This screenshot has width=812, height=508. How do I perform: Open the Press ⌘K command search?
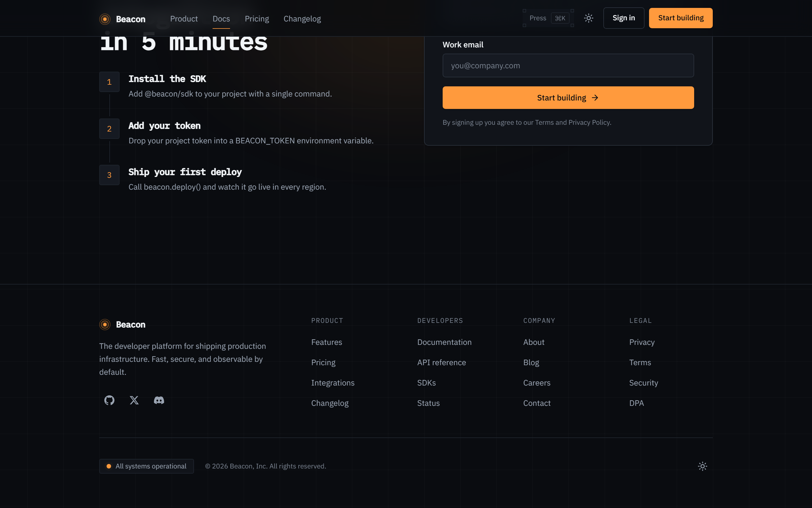click(x=548, y=18)
